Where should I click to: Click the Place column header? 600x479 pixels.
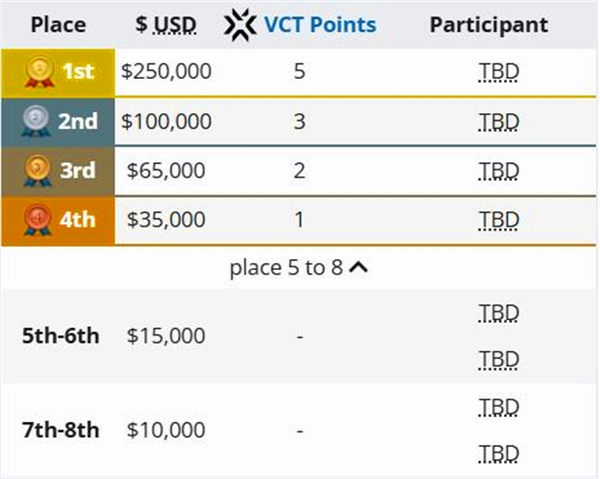[58, 24]
